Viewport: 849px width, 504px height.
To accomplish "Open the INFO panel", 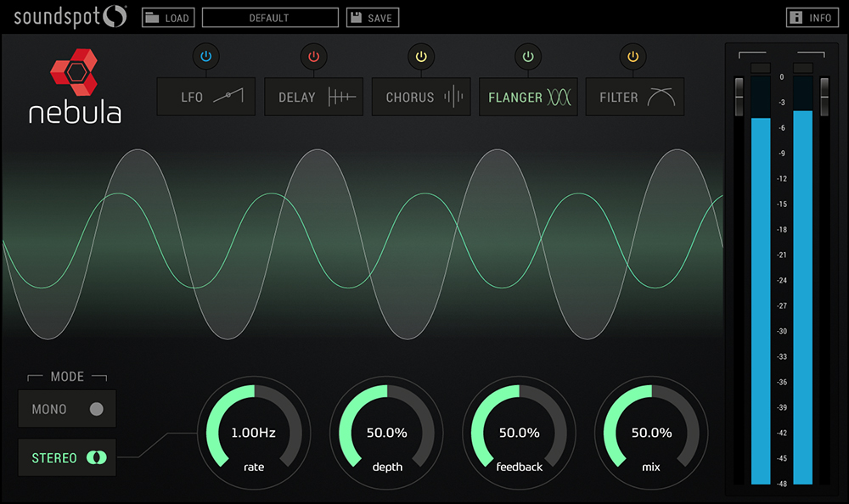I will click(812, 18).
